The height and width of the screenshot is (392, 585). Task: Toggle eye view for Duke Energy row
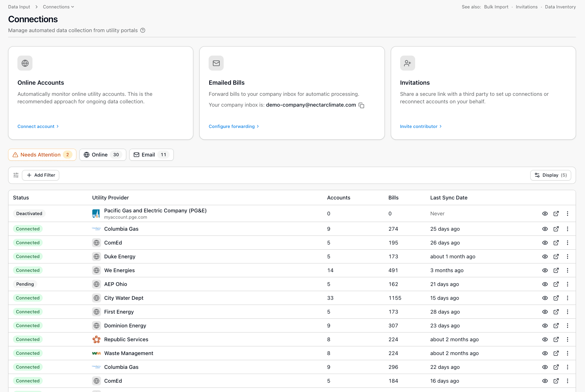[x=545, y=257]
